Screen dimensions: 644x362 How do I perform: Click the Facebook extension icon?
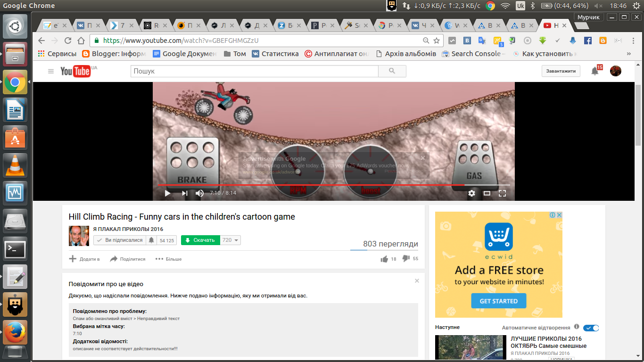(588, 41)
